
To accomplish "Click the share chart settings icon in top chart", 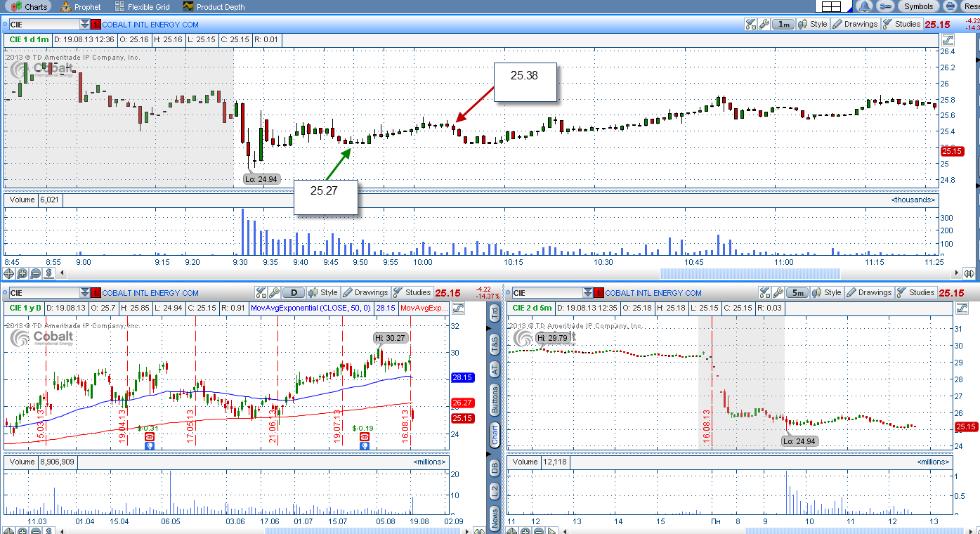I will pos(751,24).
